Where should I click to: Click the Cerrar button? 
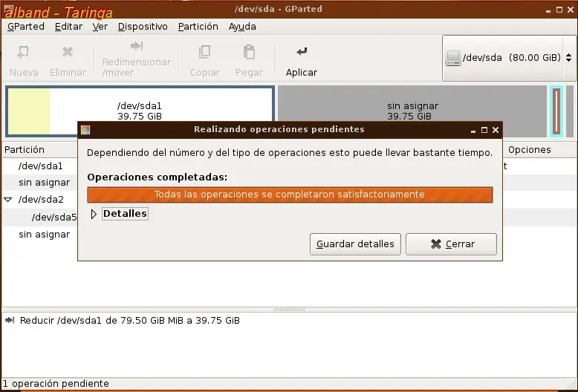[451, 244]
